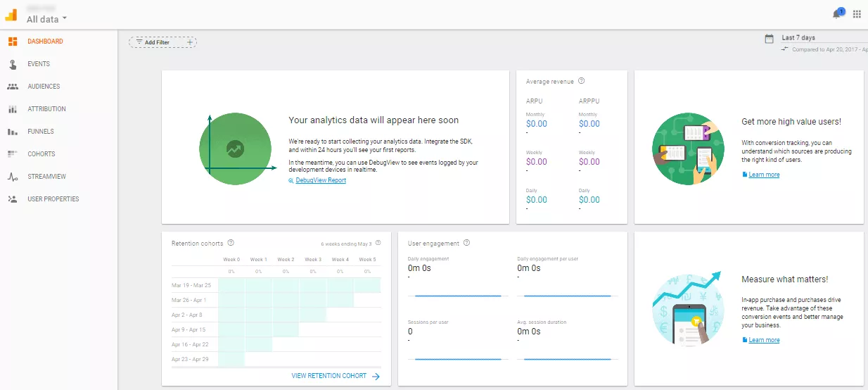Click the plus icon on Add Filter

(x=189, y=42)
